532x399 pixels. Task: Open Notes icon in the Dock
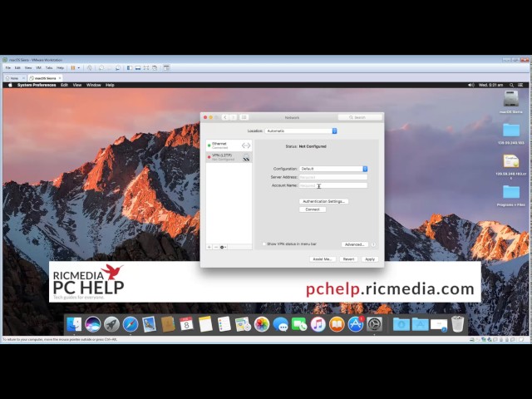click(x=205, y=324)
